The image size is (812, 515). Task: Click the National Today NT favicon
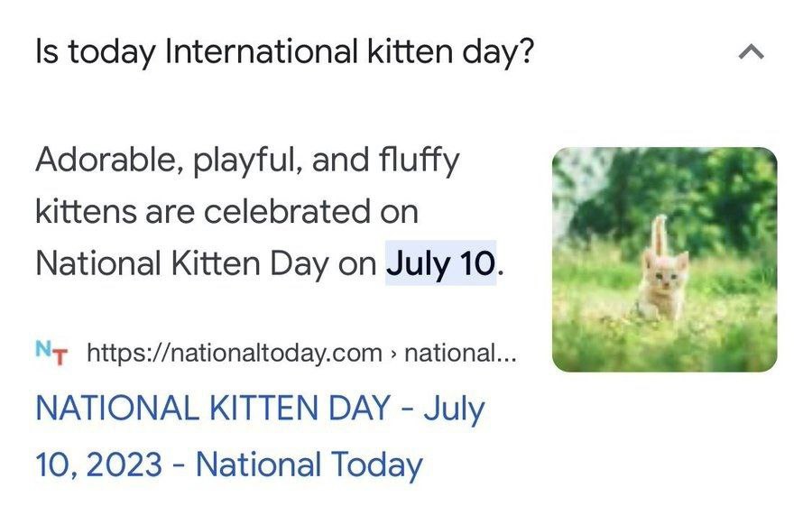[x=54, y=351]
